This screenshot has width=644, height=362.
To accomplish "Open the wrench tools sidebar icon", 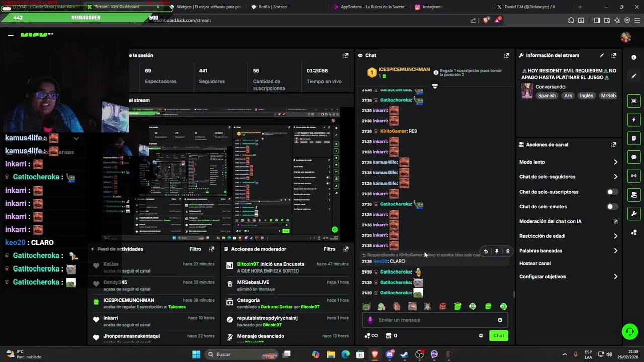I will point(634,214).
